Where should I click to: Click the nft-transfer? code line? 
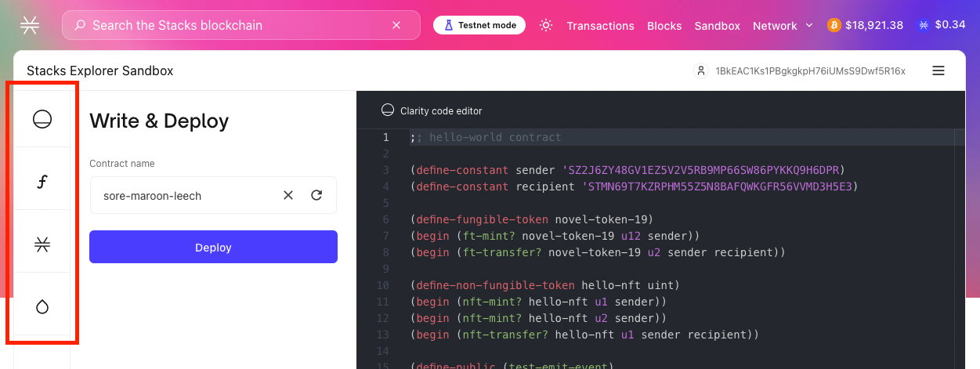[584, 335]
